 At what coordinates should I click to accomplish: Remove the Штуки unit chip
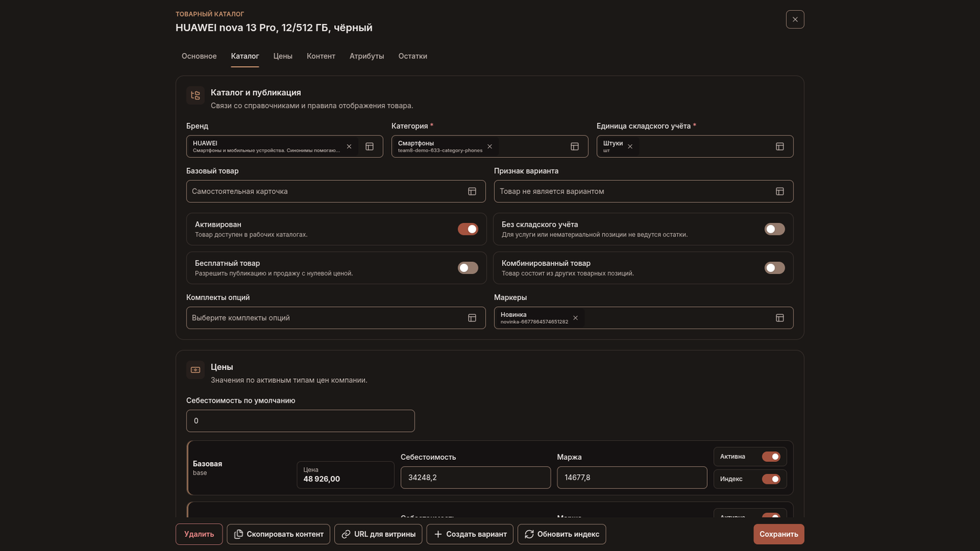click(630, 146)
